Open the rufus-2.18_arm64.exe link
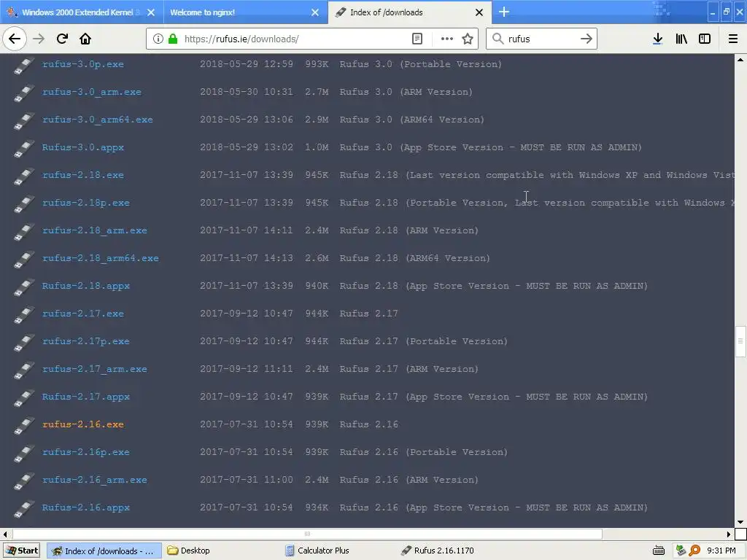The width and height of the screenshot is (747, 560). click(x=100, y=258)
